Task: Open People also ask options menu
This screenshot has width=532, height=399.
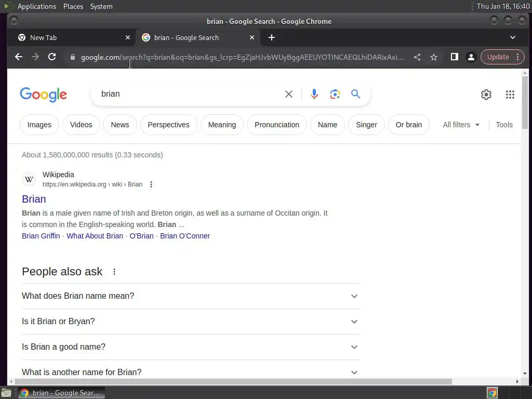Action: click(114, 272)
